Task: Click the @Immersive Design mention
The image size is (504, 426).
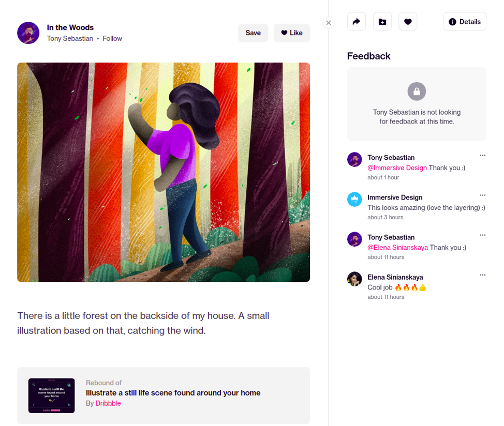Action: pyautogui.click(x=397, y=168)
